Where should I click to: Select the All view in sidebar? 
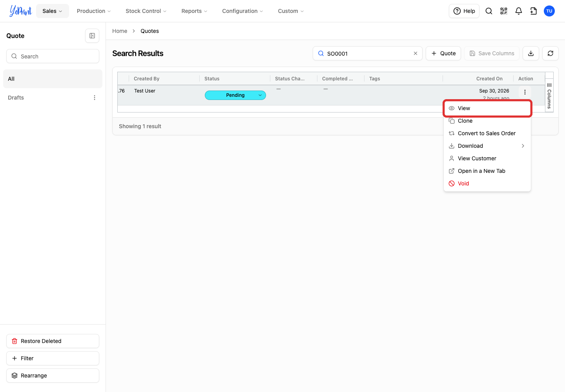coord(53,79)
